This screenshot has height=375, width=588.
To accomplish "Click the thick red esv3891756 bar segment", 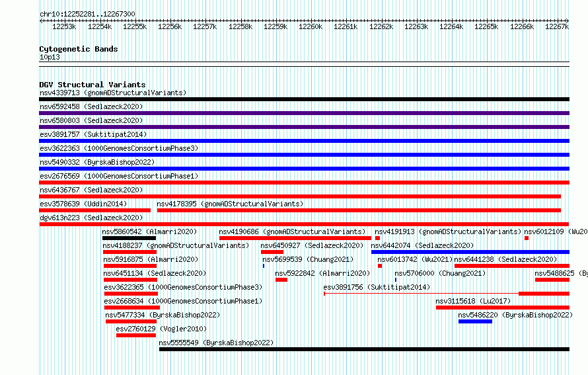I will [x=544, y=294].
